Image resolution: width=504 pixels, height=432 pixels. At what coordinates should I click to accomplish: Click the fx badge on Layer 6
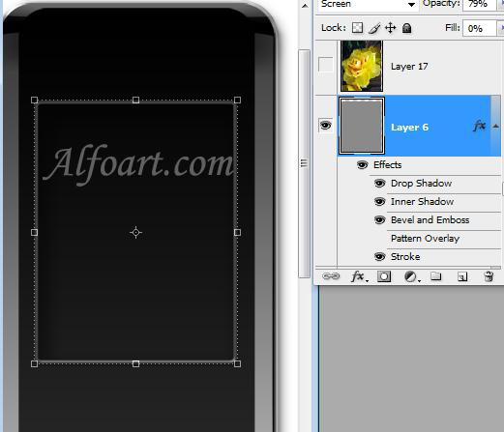click(x=480, y=126)
